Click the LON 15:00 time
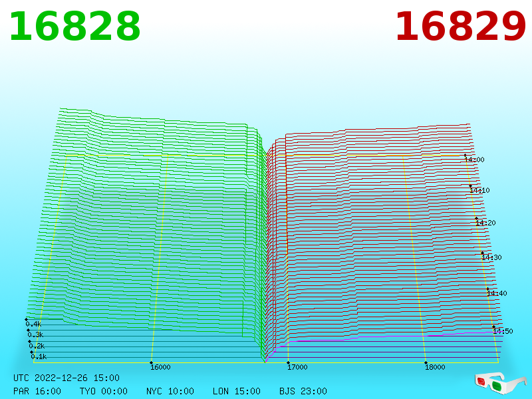Screen dimensions: 532x399 (x=237, y=391)
